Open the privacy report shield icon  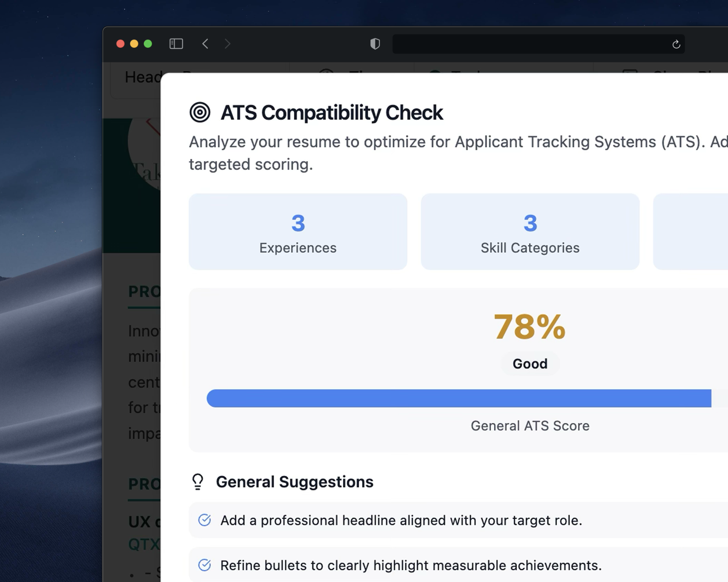375,44
